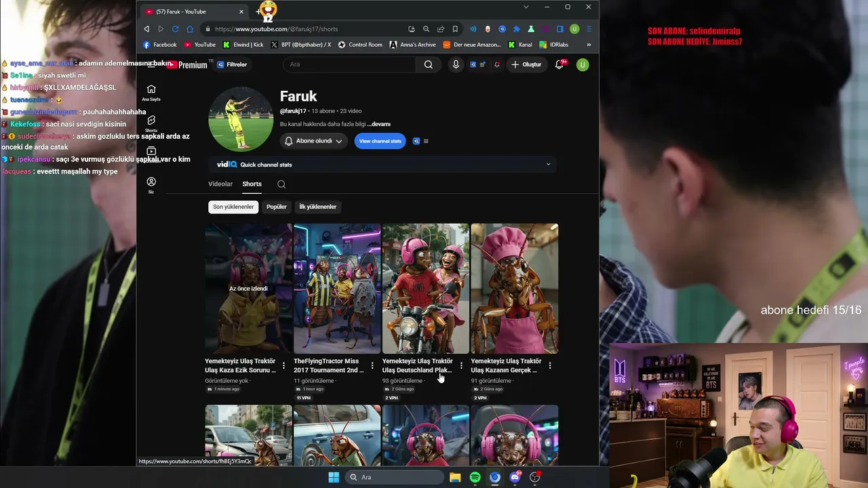This screenshot has width=868, height=488.
Task: Reload the YouTube page
Action: click(175, 29)
